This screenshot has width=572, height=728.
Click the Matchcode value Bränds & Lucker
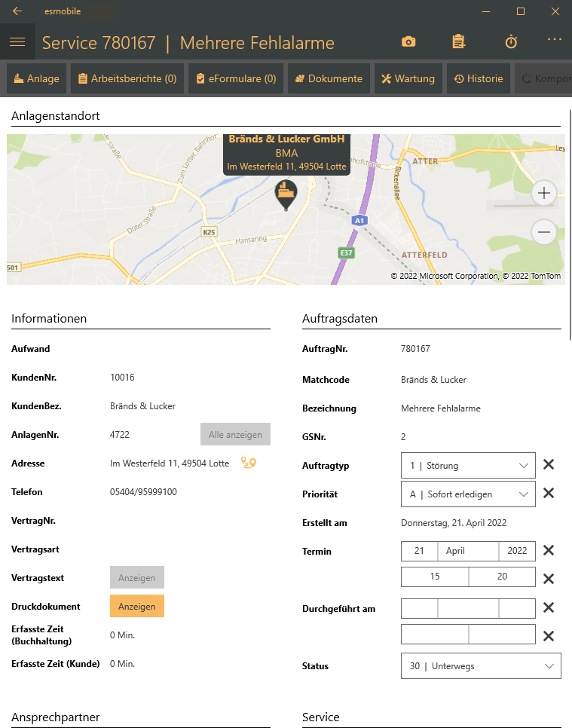coord(433,380)
